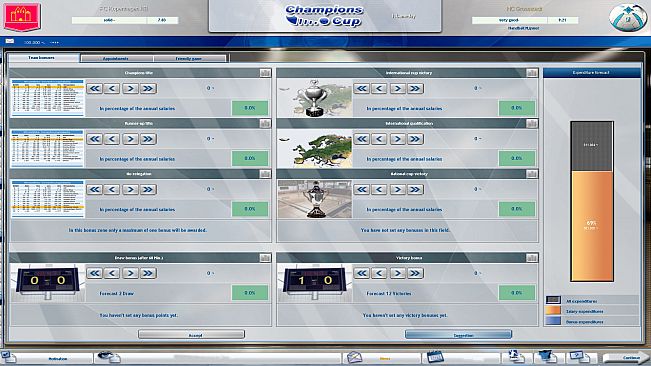The width and height of the screenshot is (651, 366).
Task: Increase Runner-up title bonus by one step
Action: click(130, 139)
